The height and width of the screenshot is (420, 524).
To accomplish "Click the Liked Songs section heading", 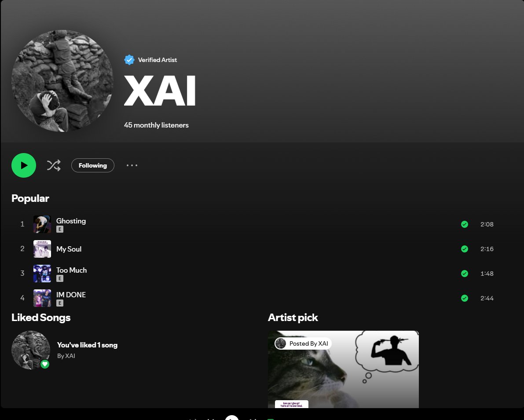I will point(41,318).
